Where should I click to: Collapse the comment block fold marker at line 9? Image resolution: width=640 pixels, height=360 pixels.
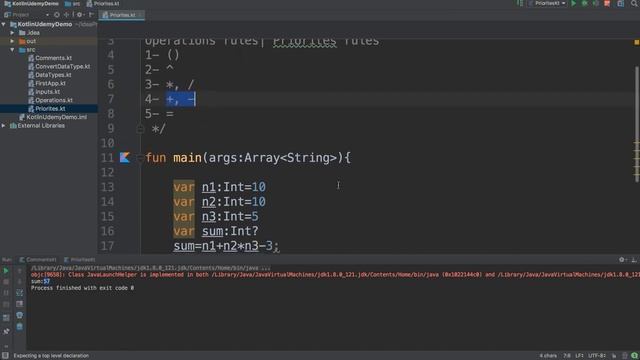[140, 129]
